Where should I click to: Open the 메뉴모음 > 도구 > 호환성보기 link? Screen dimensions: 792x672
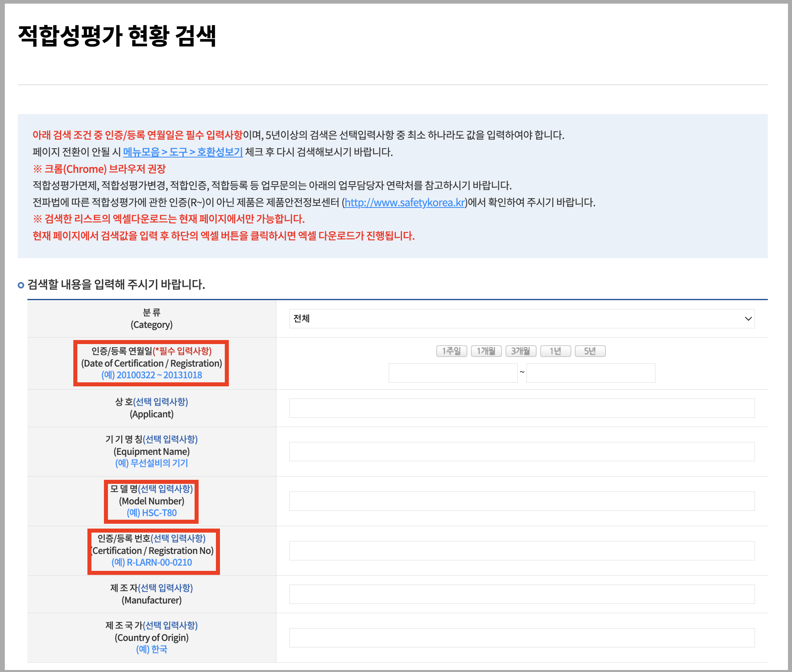182,152
